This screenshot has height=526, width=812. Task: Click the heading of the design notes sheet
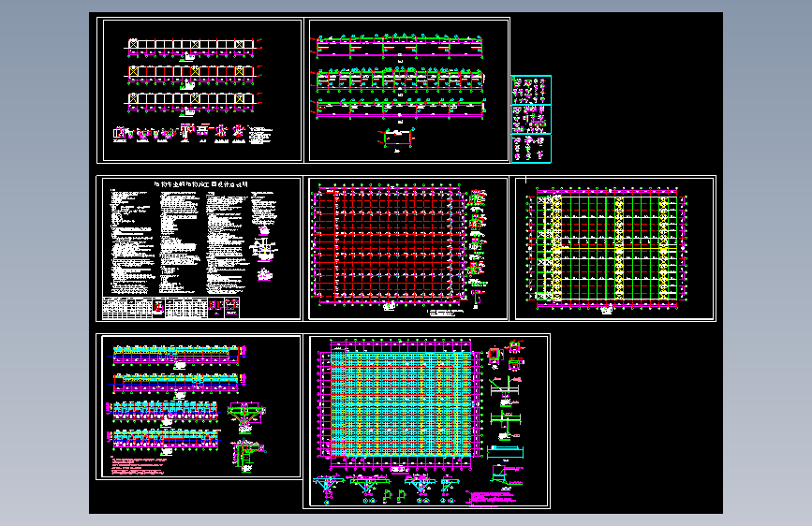click(201, 184)
